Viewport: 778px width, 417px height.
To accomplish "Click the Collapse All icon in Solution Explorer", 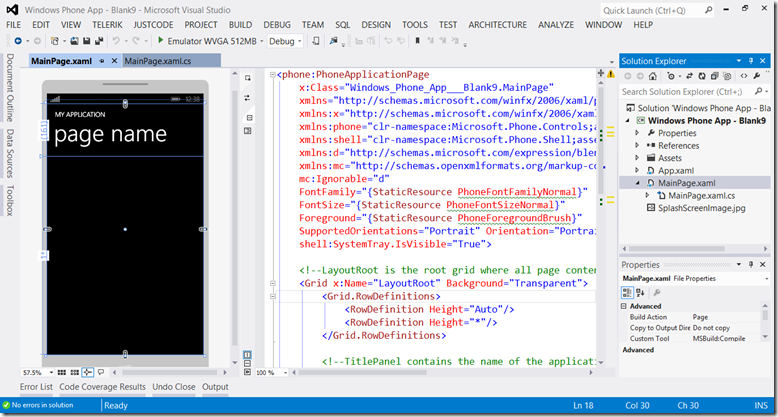I will point(714,76).
